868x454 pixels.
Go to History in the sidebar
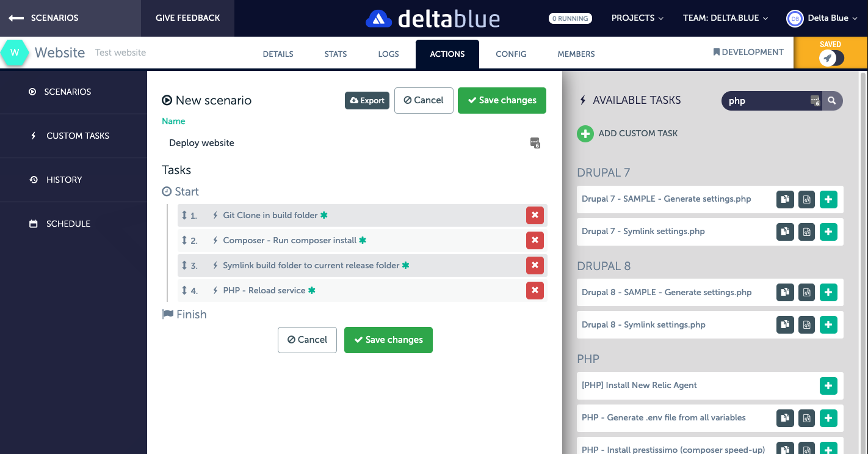tap(64, 180)
